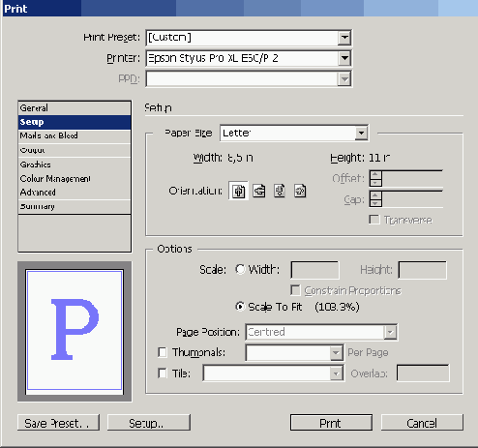Select landscape orientation icon
This screenshot has width=478, height=448.
(259, 191)
